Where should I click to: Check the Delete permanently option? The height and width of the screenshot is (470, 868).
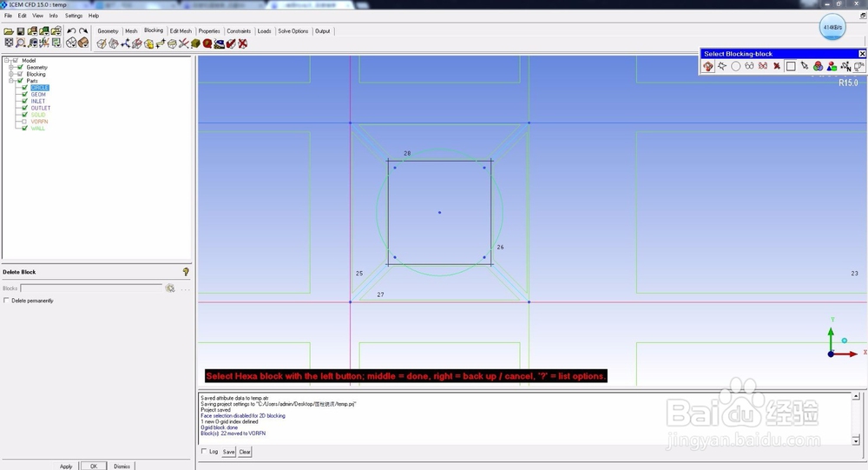pos(6,301)
